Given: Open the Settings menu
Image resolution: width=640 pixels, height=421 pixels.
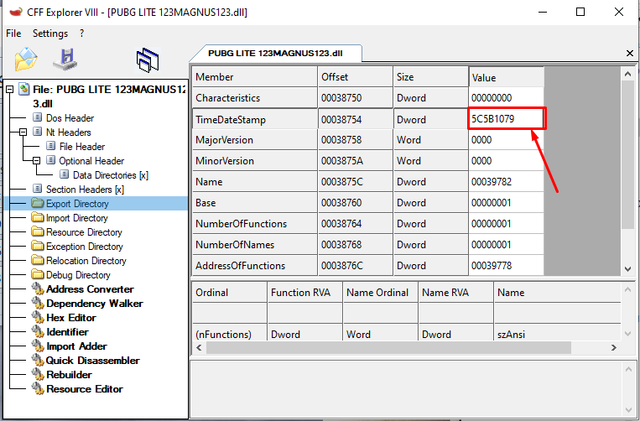Looking at the screenshot, I should click(50, 33).
